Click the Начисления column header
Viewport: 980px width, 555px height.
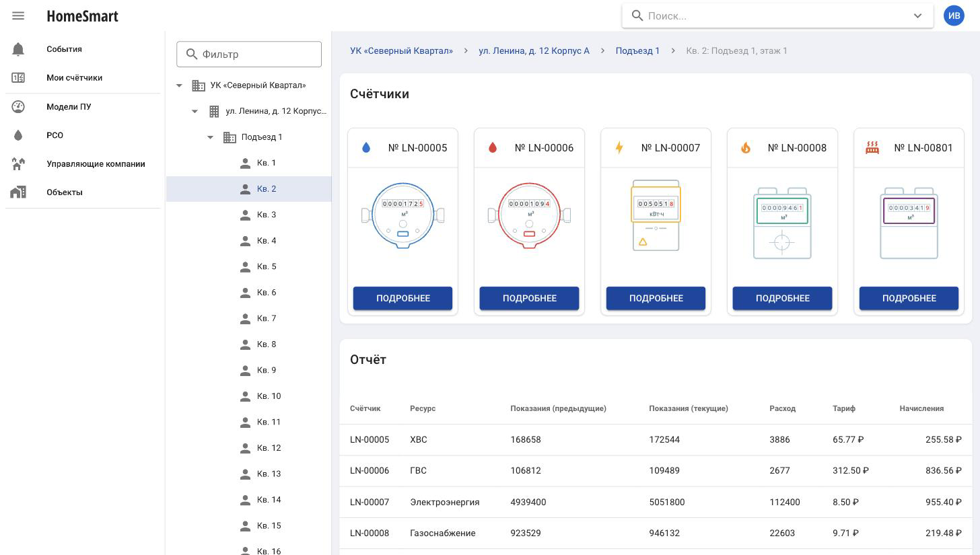[x=921, y=408]
